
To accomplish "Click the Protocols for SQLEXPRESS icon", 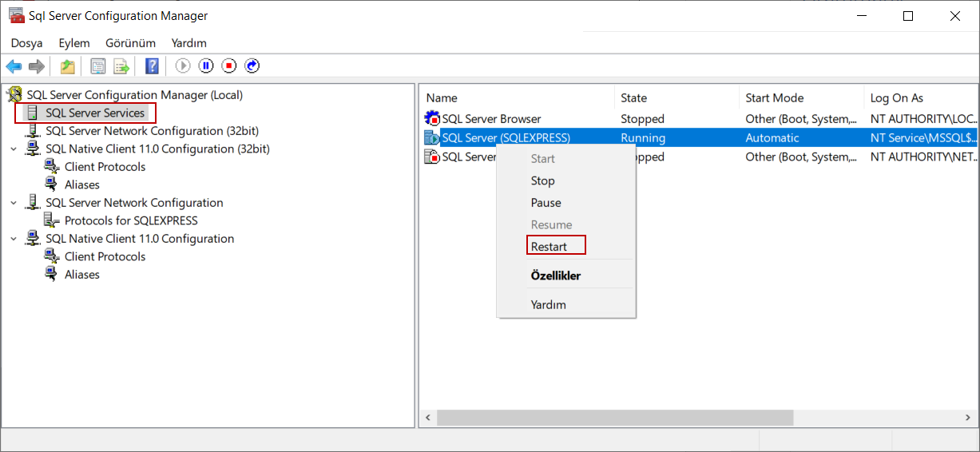I will point(52,220).
